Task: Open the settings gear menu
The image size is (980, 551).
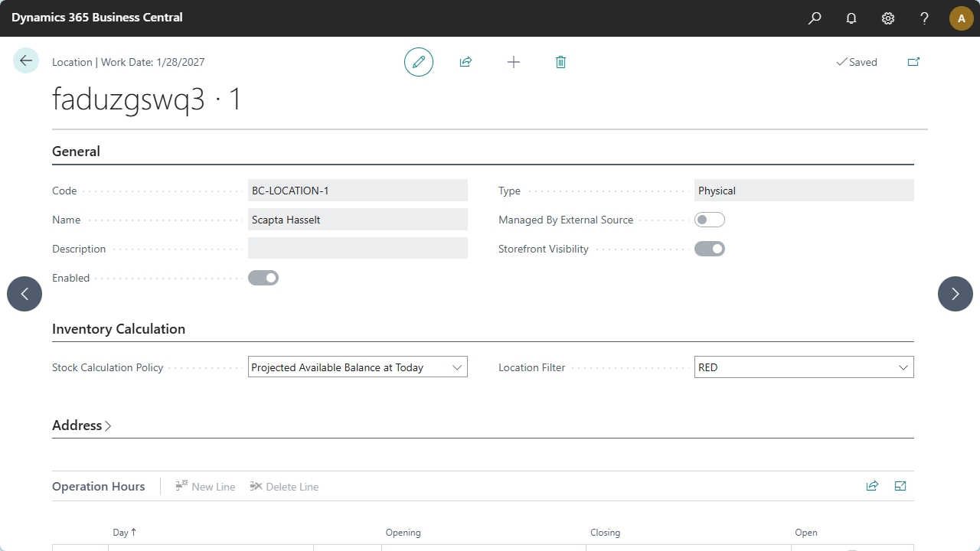Action: pyautogui.click(x=888, y=18)
